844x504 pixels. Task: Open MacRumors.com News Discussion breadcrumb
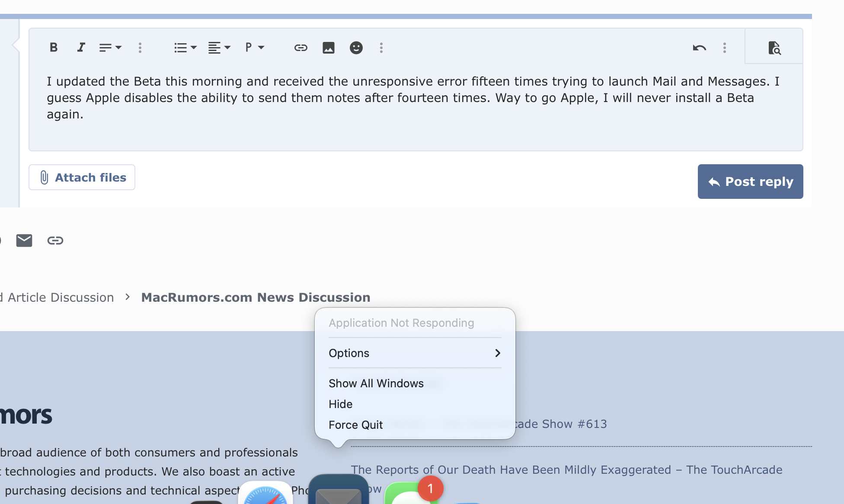(256, 297)
